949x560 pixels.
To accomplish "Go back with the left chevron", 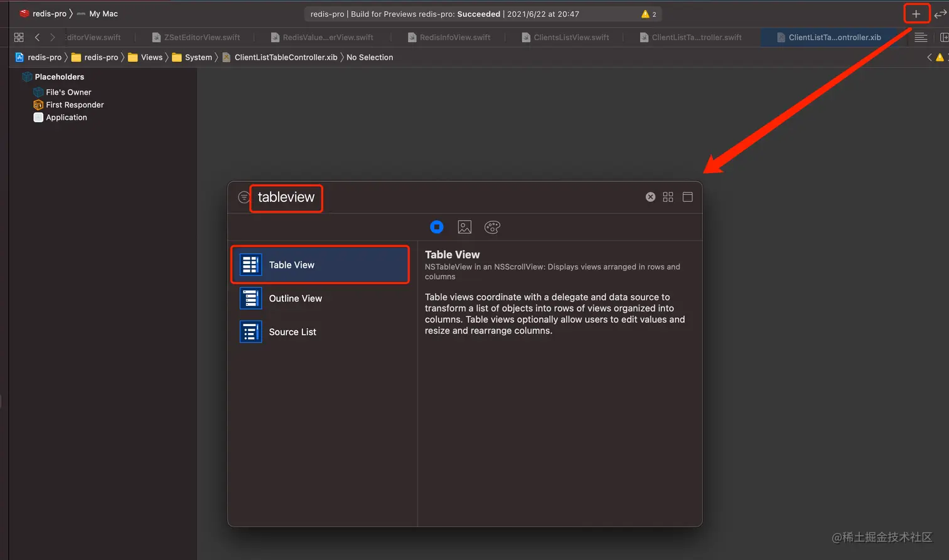I will pyautogui.click(x=38, y=38).
